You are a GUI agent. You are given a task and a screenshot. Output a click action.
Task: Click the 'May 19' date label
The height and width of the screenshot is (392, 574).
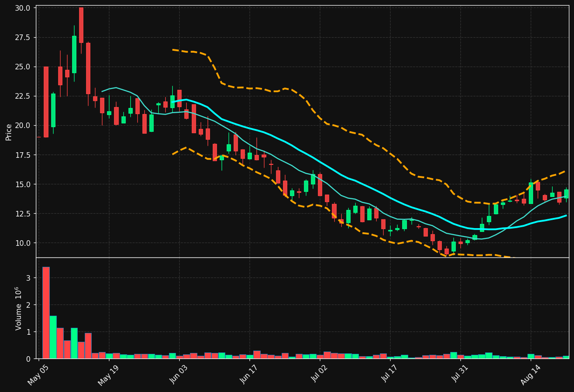coord(108,375)
